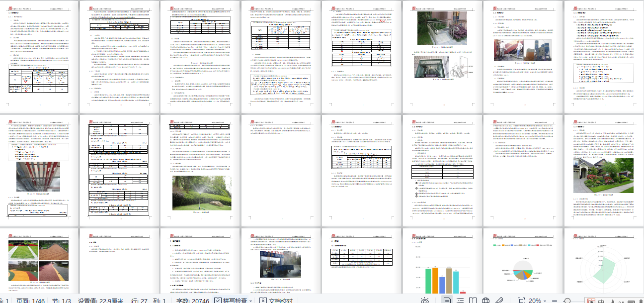Click the 设置值: 22.9厘米 status entry
This screenshot has width=644, height=303.
pyautogui.click(x=101, y=301)
